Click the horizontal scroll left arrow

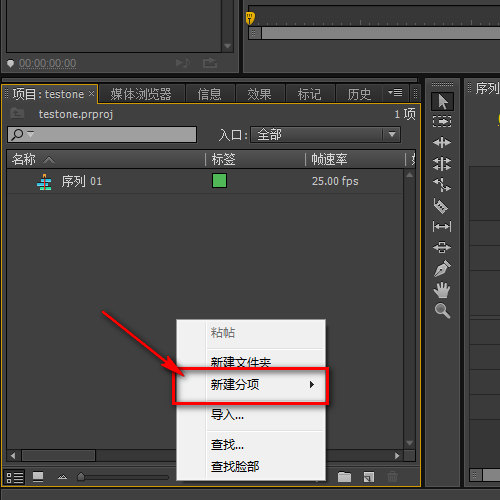pyautogui.click(x=13, y=455)
